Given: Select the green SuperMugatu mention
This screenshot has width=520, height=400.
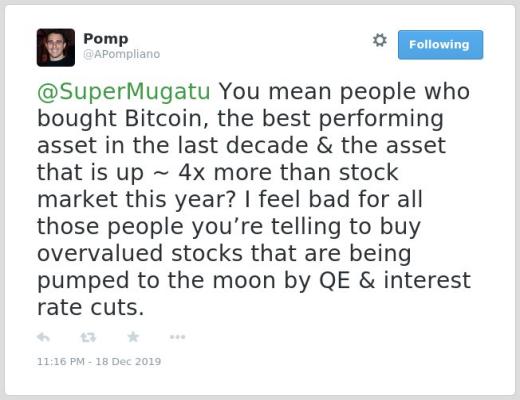Looking at the screenshot, I should 124,91.
